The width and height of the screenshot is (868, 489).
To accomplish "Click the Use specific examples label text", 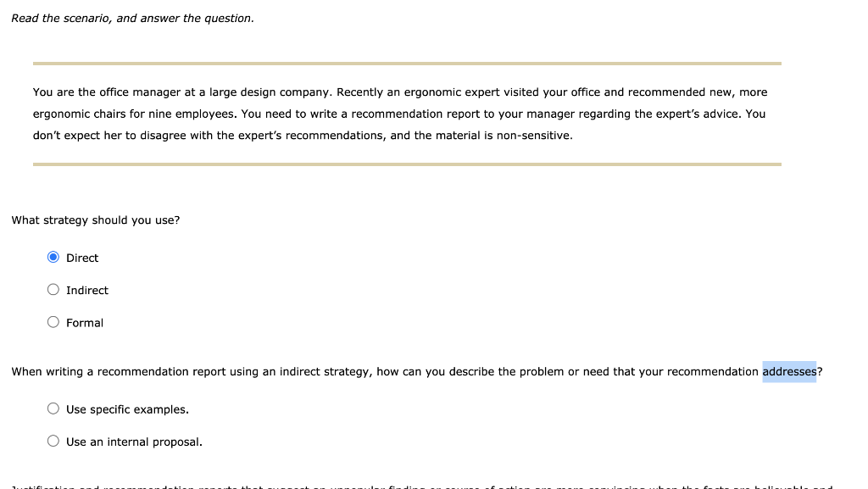I will [x=127, y=408].
